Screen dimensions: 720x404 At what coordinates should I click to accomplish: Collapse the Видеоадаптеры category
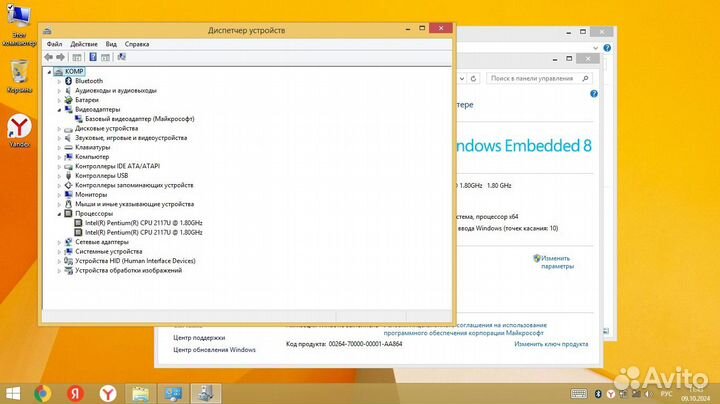tap(59, 110)
